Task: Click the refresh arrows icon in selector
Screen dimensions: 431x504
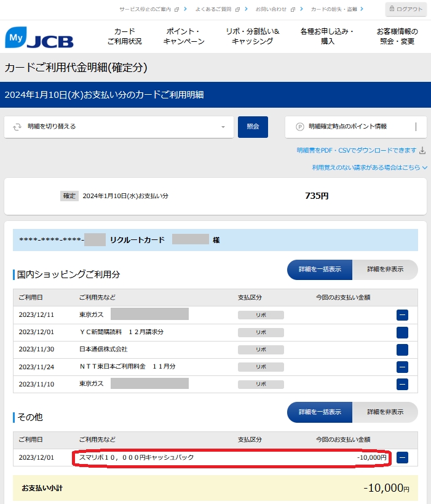Action: [17, 127]
